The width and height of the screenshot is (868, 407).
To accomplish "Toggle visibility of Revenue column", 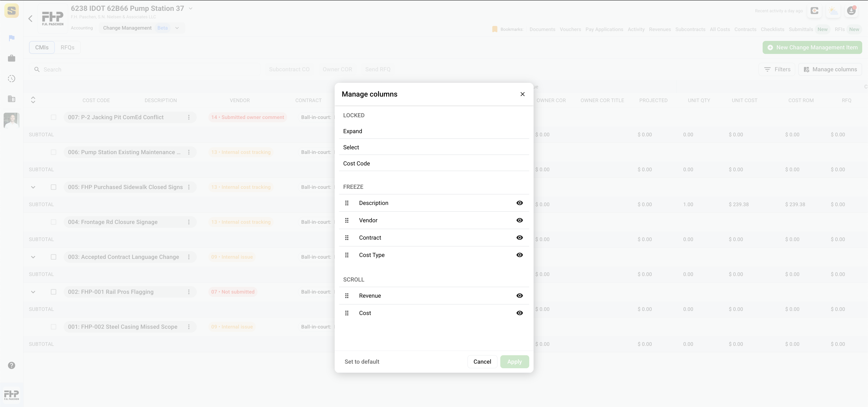I will coord(520,295).
